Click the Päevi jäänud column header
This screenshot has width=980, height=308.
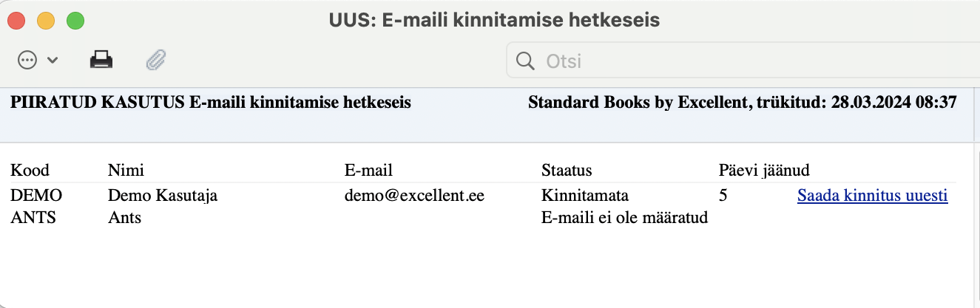point(764,171)
